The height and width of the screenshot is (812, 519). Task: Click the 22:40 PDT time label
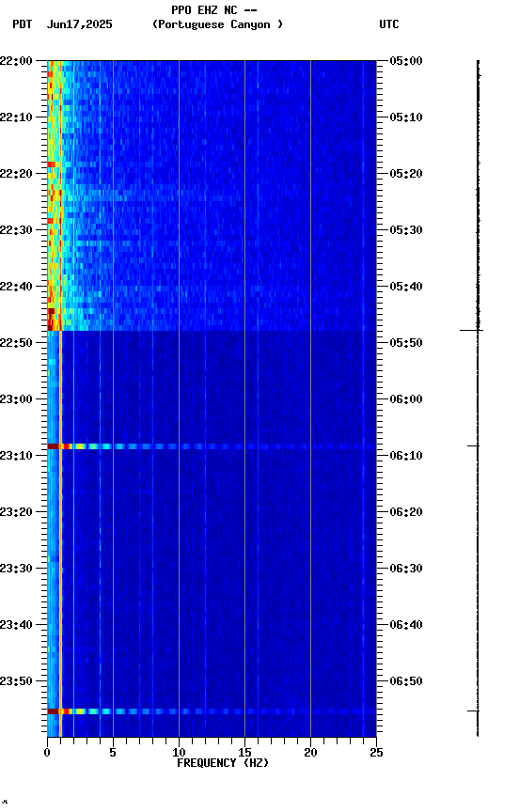(16, 287)
